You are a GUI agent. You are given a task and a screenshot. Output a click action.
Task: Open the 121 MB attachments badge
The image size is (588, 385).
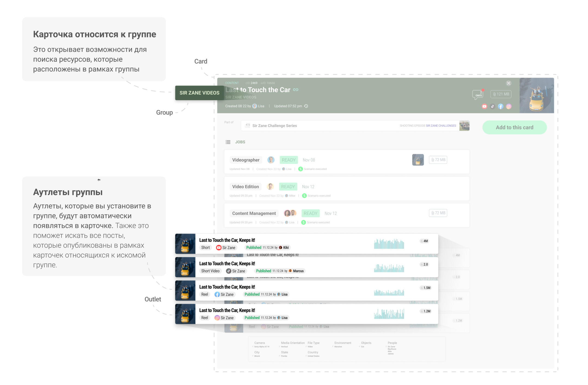pos(501,94)
